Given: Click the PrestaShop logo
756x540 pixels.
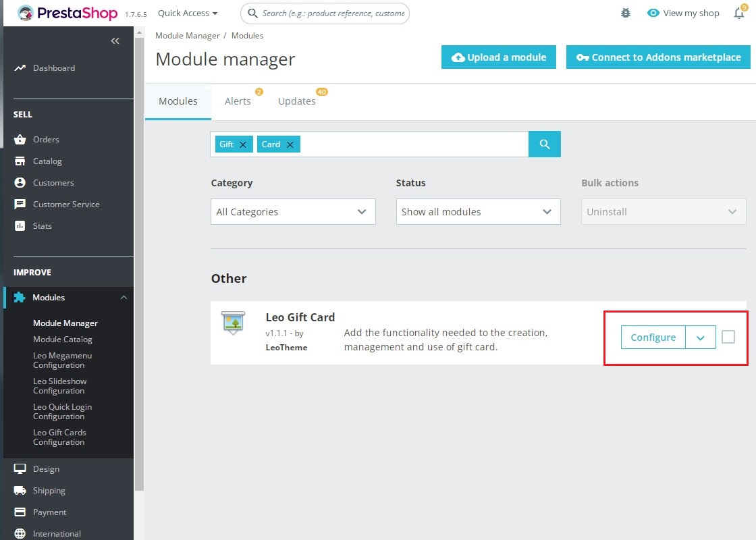Looking at the screenshot, I should (67, 13).
